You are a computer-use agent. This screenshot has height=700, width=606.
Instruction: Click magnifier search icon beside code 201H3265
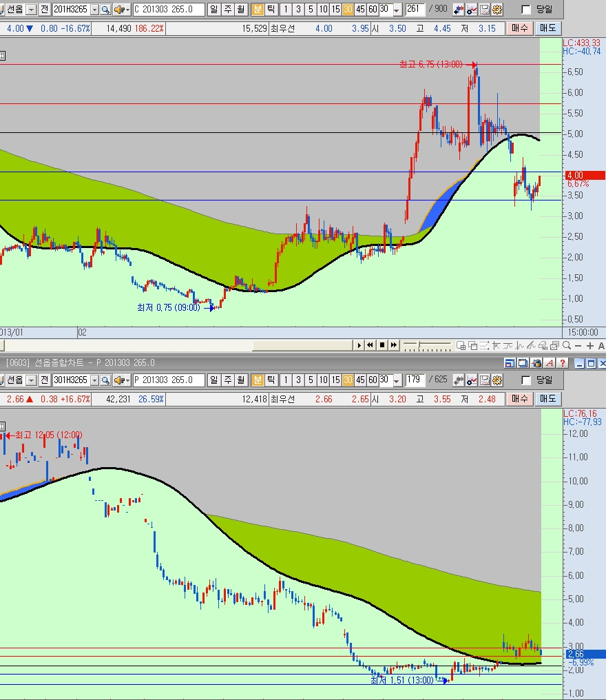(105, 10)
